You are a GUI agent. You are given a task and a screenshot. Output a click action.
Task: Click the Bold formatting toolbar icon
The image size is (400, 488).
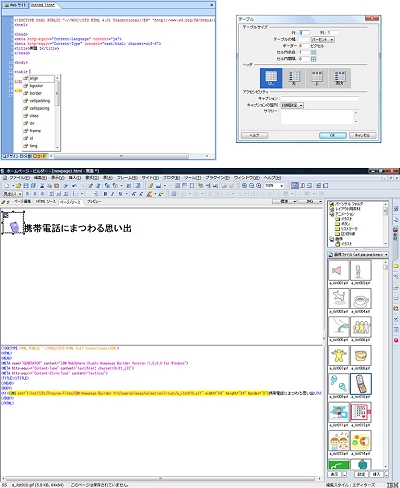click(105, 194)
